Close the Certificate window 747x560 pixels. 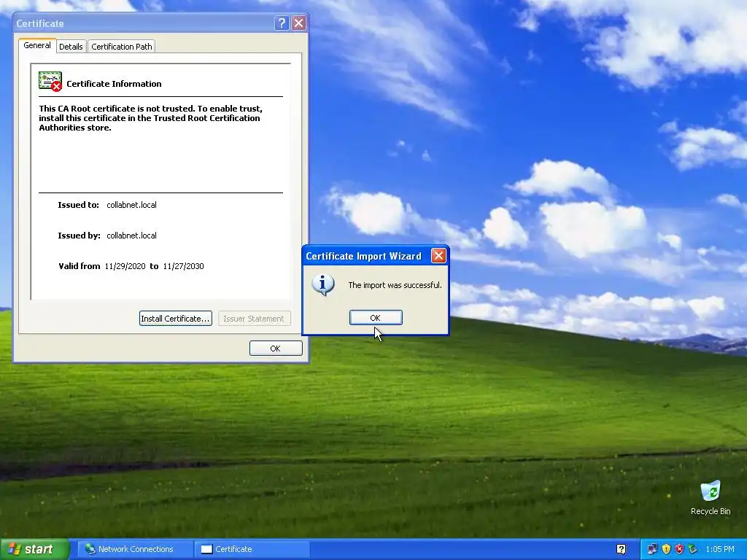coord(298,23)
